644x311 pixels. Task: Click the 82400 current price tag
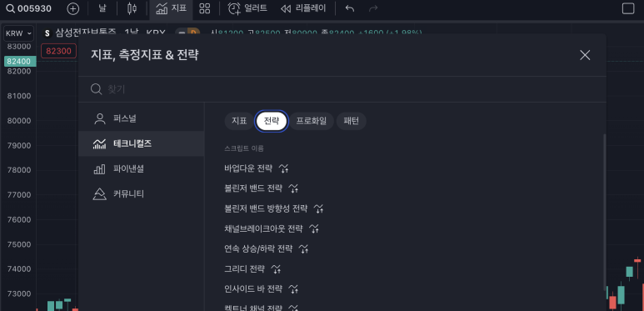[20, 62]
